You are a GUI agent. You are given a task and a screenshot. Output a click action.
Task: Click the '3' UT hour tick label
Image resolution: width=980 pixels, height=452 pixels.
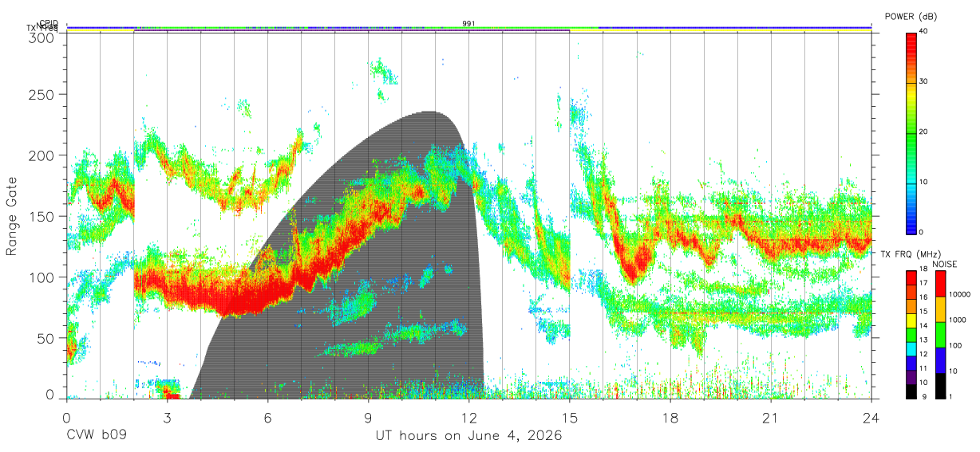tap(168, 418)
